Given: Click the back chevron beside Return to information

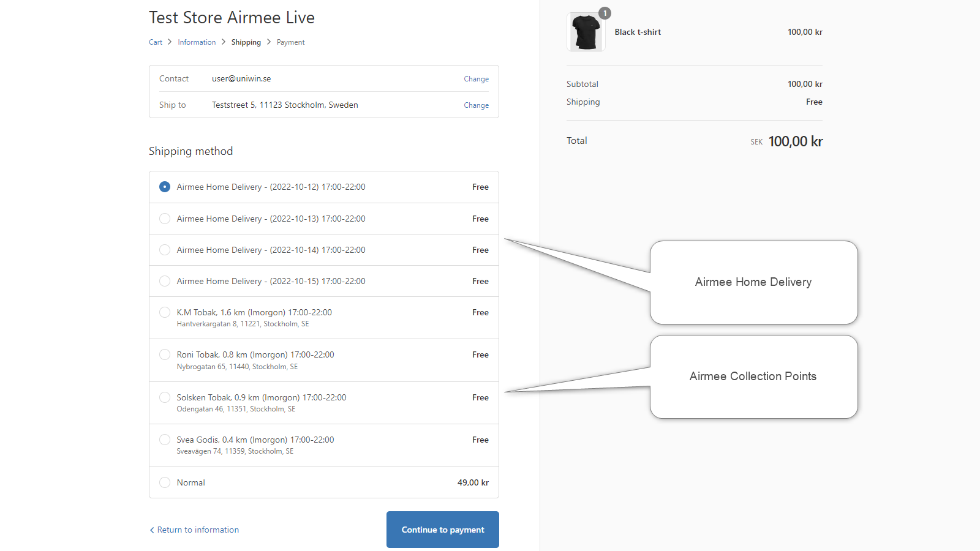Looking at the screenshot, I should (x=152, y=530).
